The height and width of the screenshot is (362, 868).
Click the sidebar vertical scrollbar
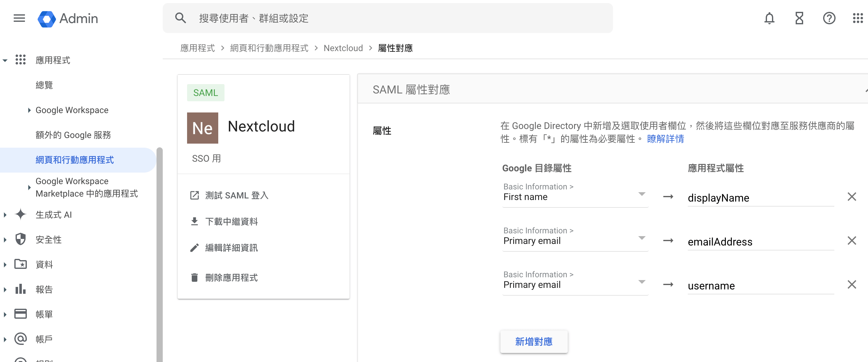(159, 255)
